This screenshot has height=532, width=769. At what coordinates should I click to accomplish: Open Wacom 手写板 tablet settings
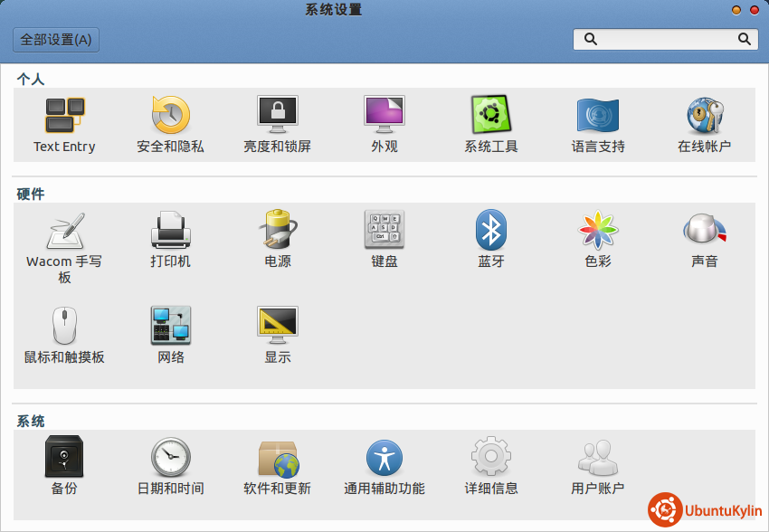pos(64,232)
